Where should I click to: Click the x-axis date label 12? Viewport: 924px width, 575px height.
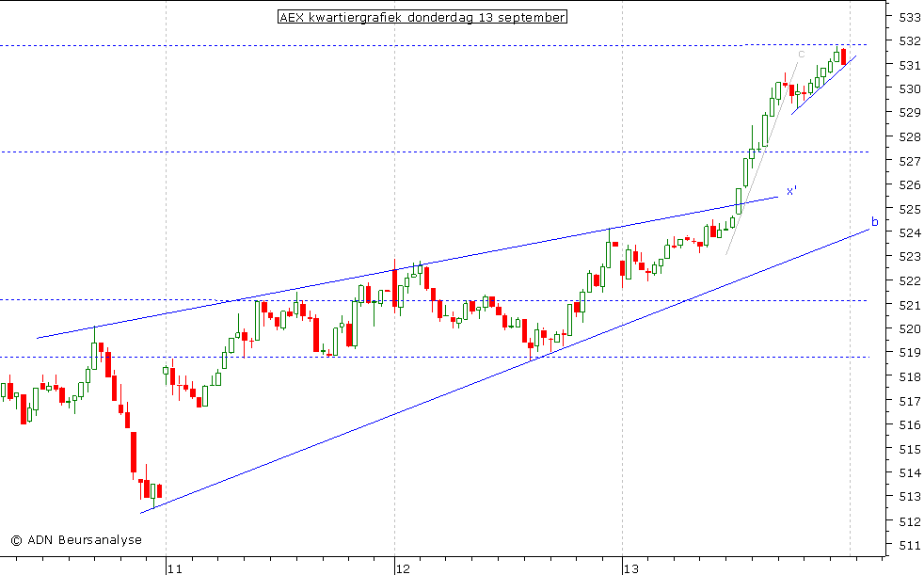[403, 568]
